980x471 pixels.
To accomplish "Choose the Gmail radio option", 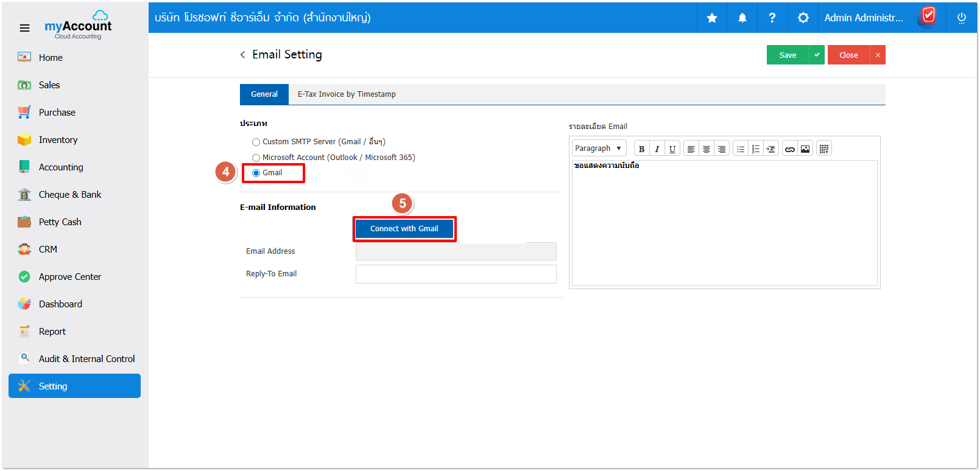I will (256, 173).
